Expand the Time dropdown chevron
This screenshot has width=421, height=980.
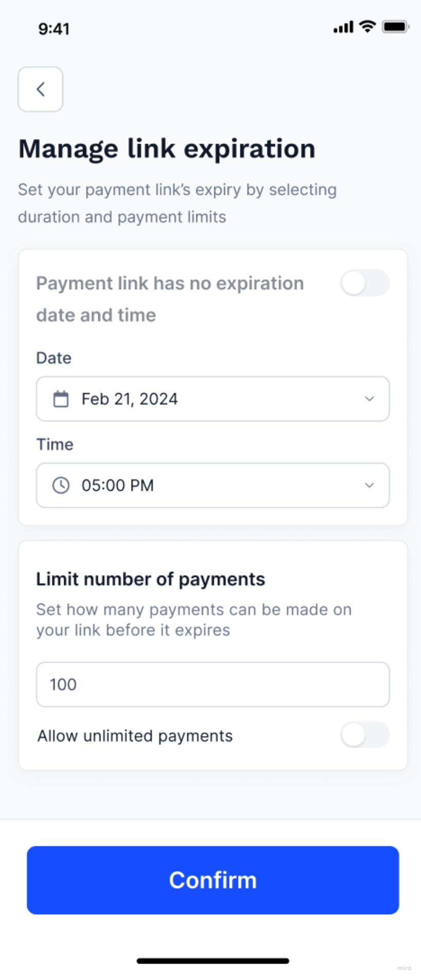369,485
